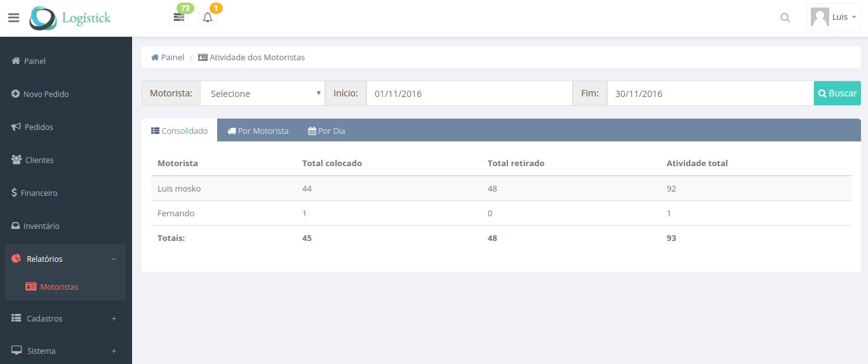Click the Painel home icon in sidebar
Screen dimensions: 868x364
coord(17,61)
